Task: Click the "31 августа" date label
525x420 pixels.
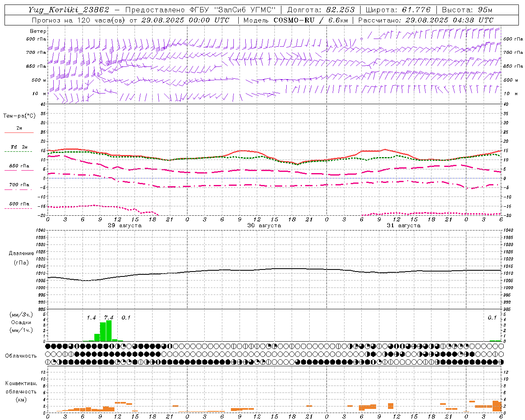Action: pyautogui.click(x=403, y=226)
